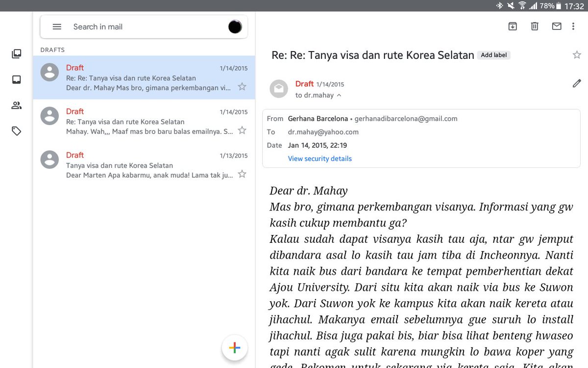The width and height of the screenshot is (588, 368).
Task: Tap the Search in mail field
Action: 122,27
